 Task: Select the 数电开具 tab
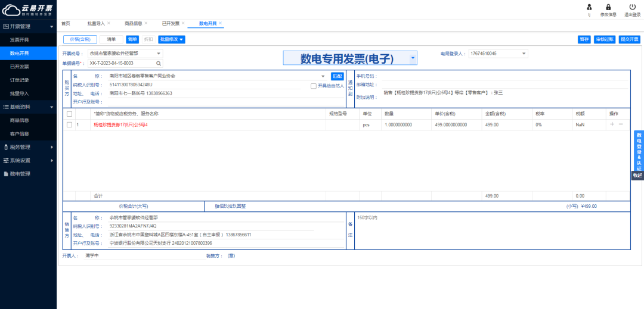tap(208, 23)
